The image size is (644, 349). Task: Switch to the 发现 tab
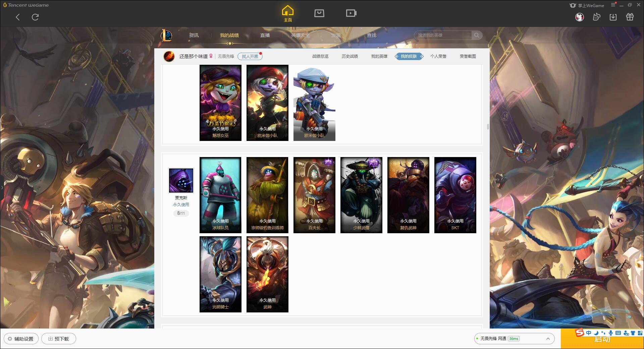click(x=336, y=35)
